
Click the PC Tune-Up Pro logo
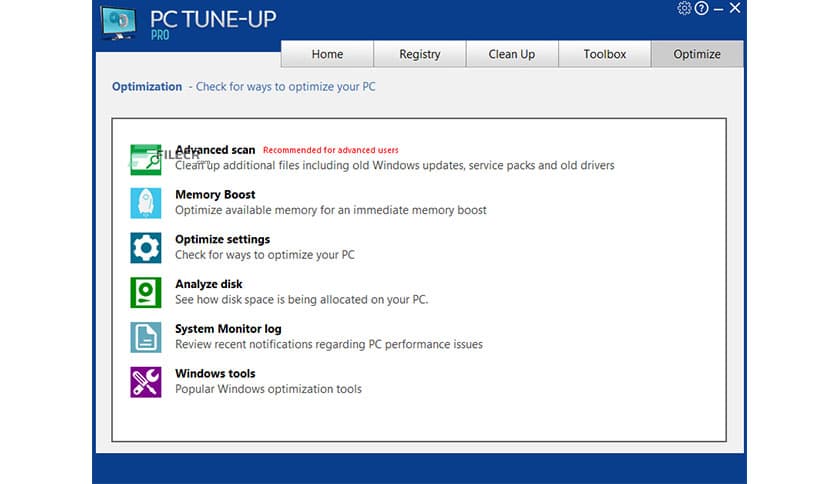point(118,24)
